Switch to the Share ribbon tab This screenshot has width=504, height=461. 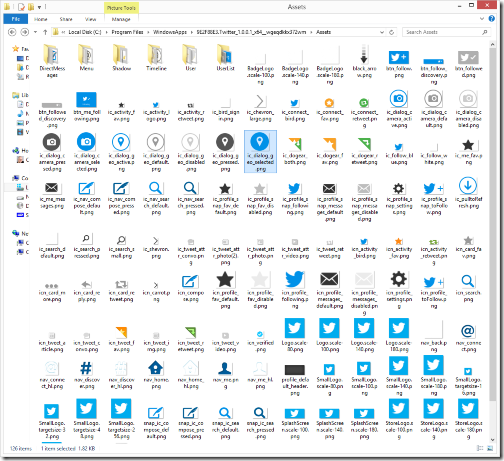(x=66, y=19)
